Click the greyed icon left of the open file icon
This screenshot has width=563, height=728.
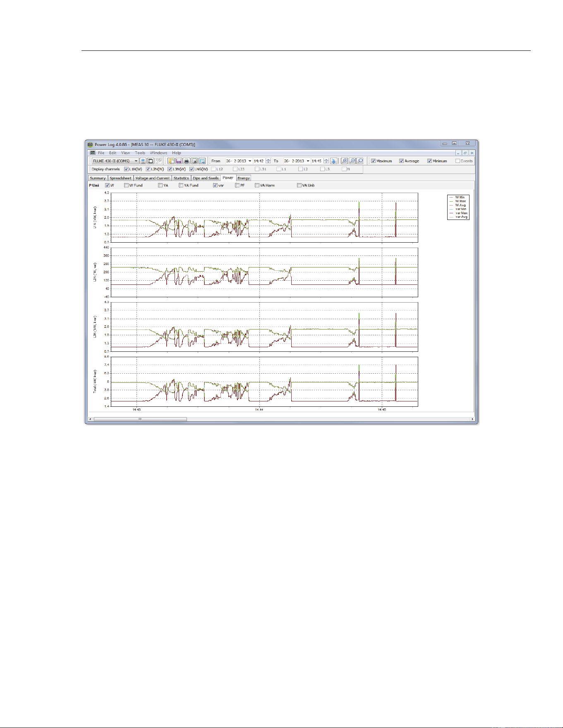click(159, 161)
